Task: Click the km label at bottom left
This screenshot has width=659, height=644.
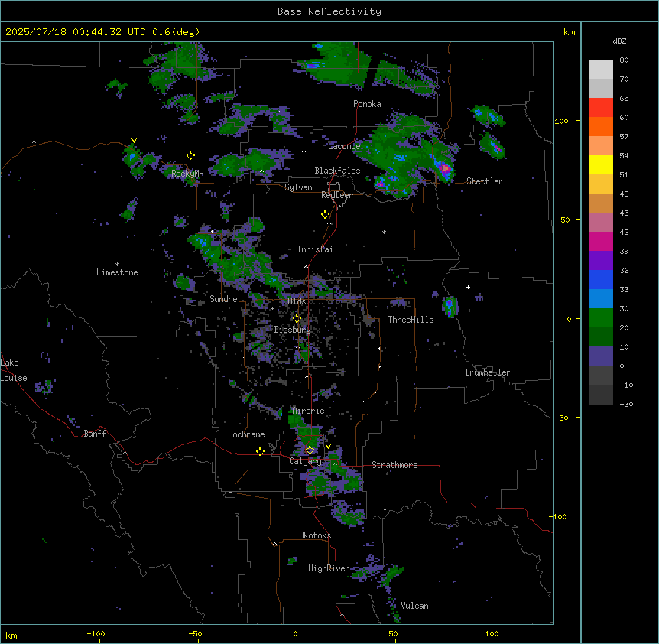Action: point(11,636)
